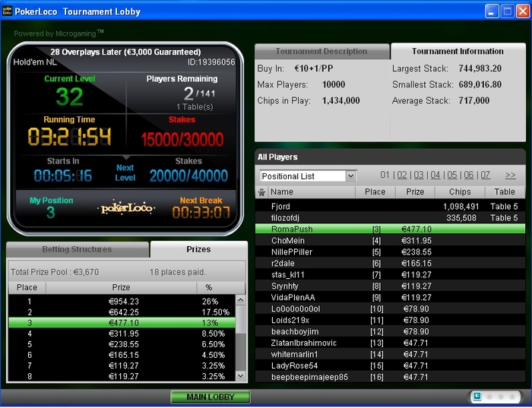This screenshot has height=408, width=532.
Task: Click the page 01 indicator
Action: [385, 175]
